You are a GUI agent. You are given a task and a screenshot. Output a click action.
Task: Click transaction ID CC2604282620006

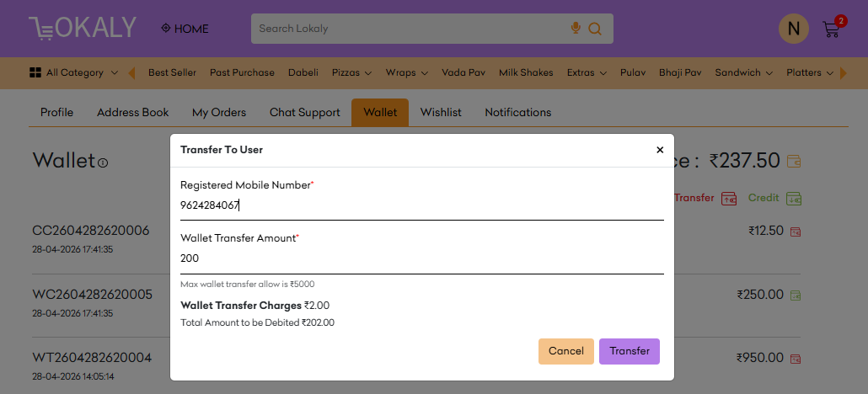tap(91, 231)
